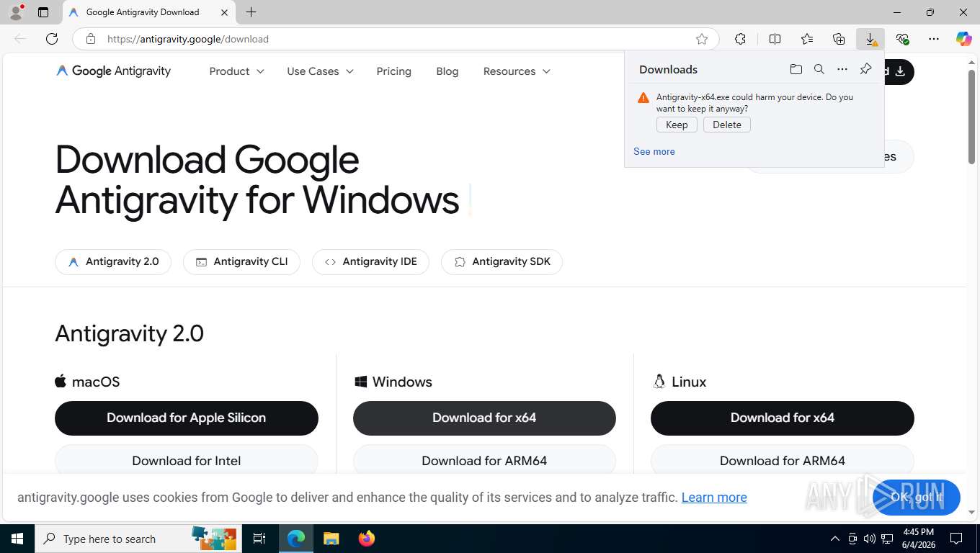Image resolution: width=980 pixels, height=553 pixels.
Task: Open the Blog page
Action: pyautogui.click(x=447, y=71)
